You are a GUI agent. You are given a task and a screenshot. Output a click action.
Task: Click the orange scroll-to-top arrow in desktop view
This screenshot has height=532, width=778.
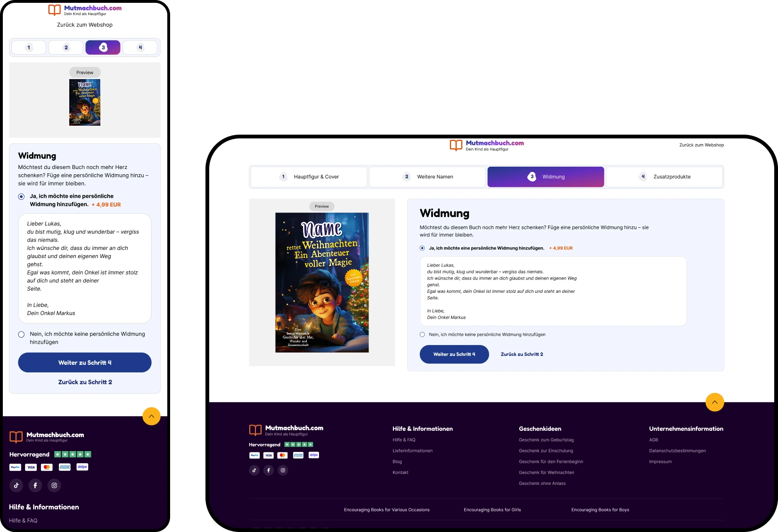[x=714, y=402]
